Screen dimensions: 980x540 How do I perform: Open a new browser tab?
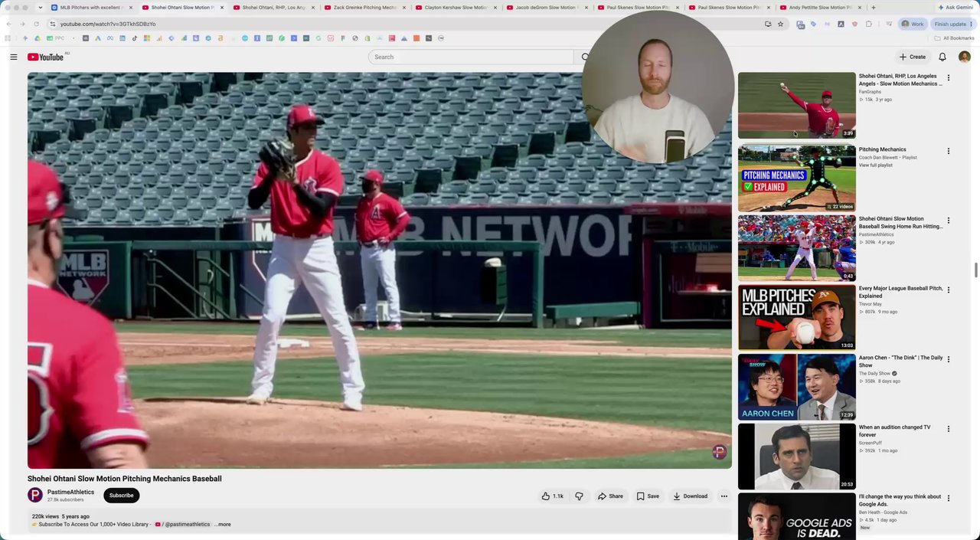(x=874, y=8)
